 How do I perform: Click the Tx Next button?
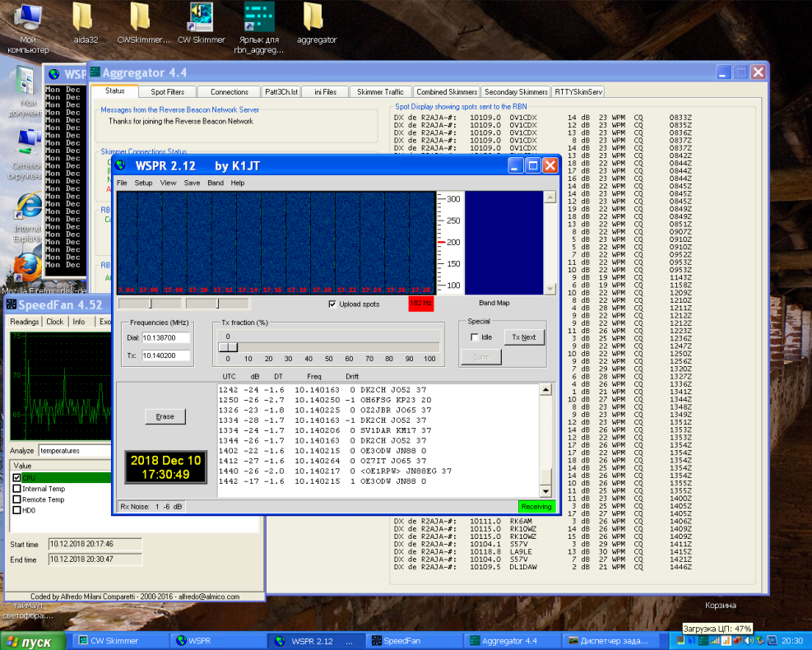(523, 337)
